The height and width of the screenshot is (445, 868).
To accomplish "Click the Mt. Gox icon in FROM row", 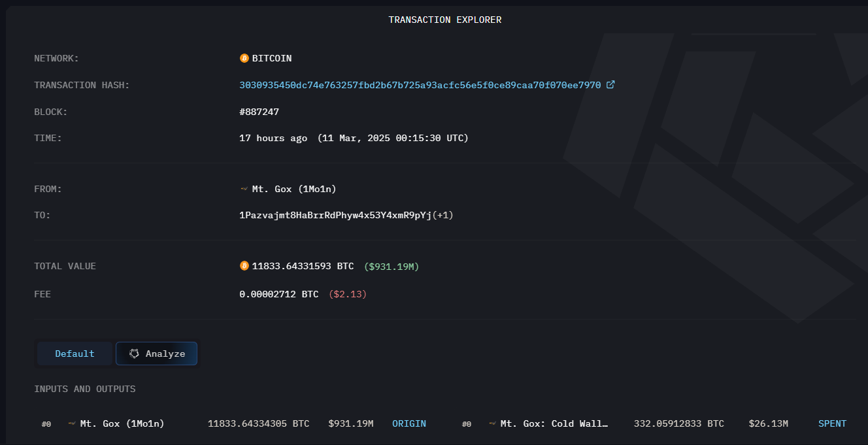I will click(x=244, y=189).
